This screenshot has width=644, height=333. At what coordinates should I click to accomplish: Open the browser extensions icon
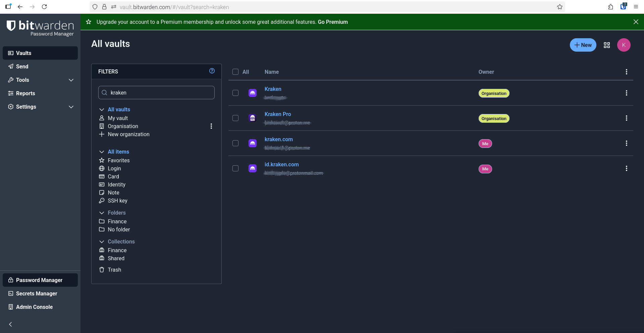610,7
